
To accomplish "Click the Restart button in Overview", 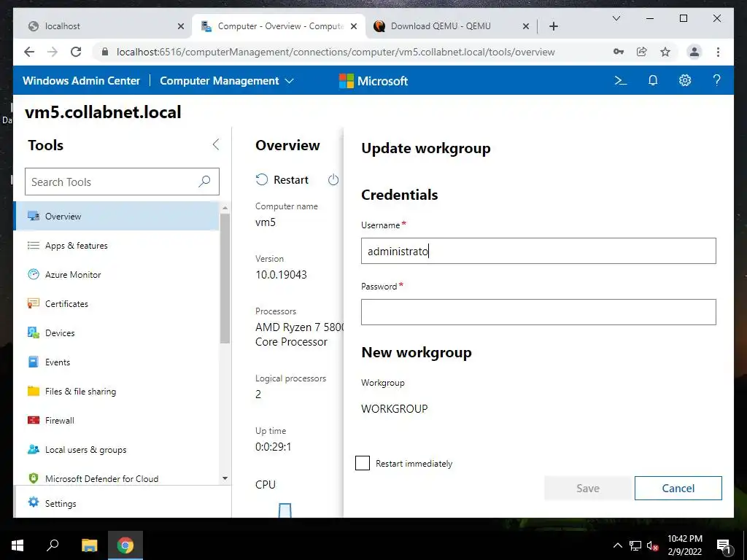I will click(x=282, y=179).
